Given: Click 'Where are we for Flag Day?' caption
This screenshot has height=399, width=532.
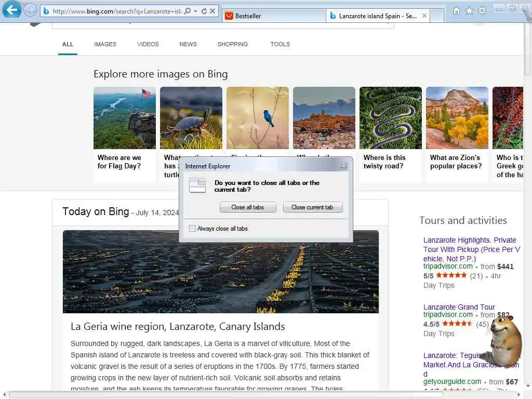Looking at the screenshot, I should 119,162.
